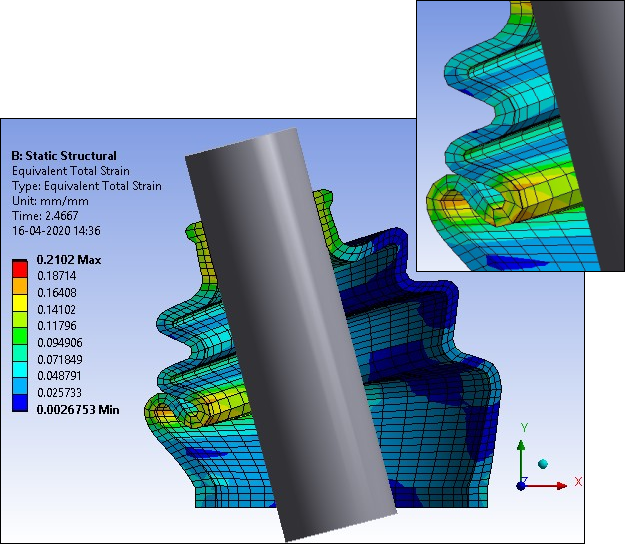625x544 pixels.
Task: Click the 0.11796 legend value
Action: click(x=57, y=326)
